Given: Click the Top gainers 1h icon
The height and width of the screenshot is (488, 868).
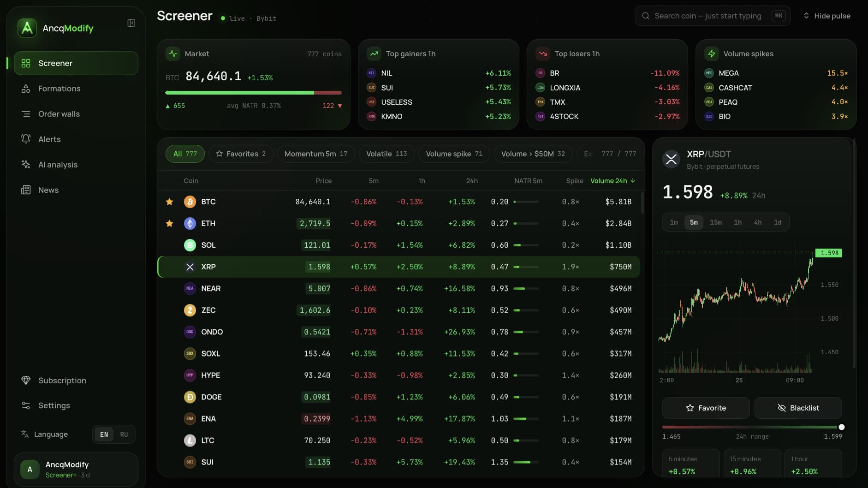Looking at the screenshot, I should [x=374, y=54].
